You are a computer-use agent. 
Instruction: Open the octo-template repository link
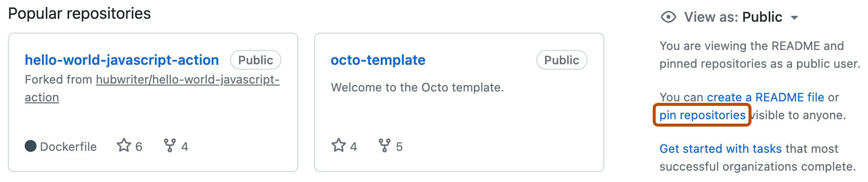tap(378, 60)
